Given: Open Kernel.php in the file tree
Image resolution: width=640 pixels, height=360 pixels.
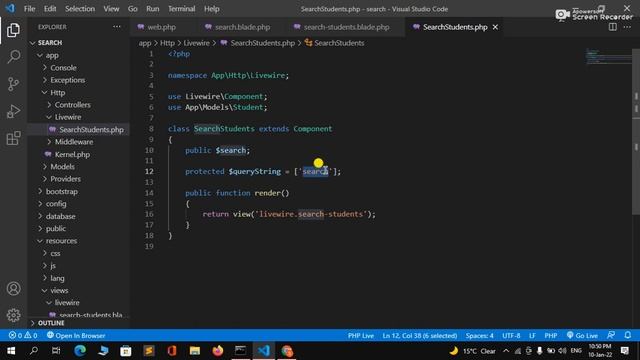Looking at the screenshot, I should (x=72, y=154).
